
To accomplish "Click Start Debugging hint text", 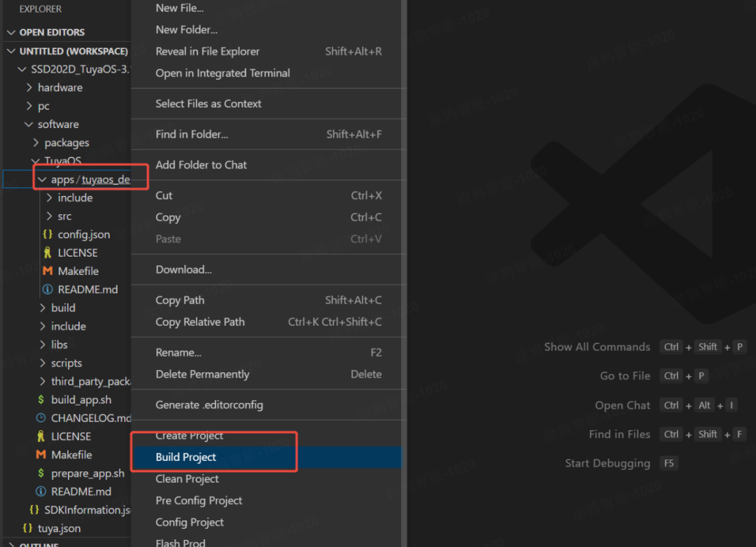I will (608, 463).
